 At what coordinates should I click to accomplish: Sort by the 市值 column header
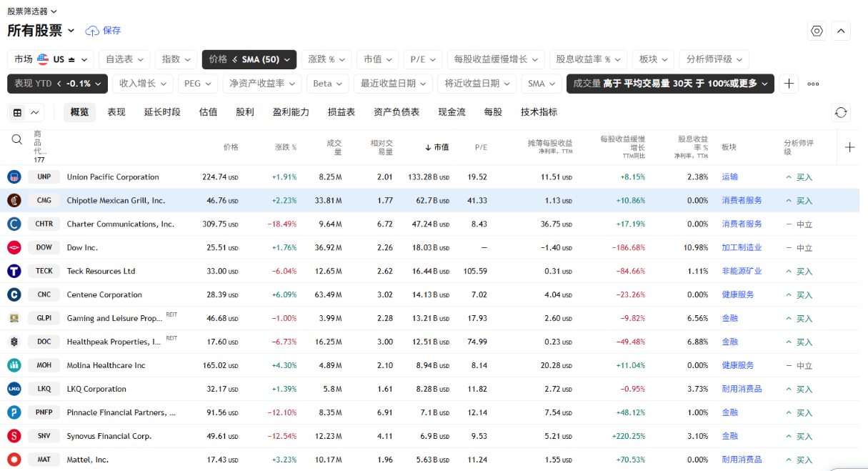[x=437, y=147]
